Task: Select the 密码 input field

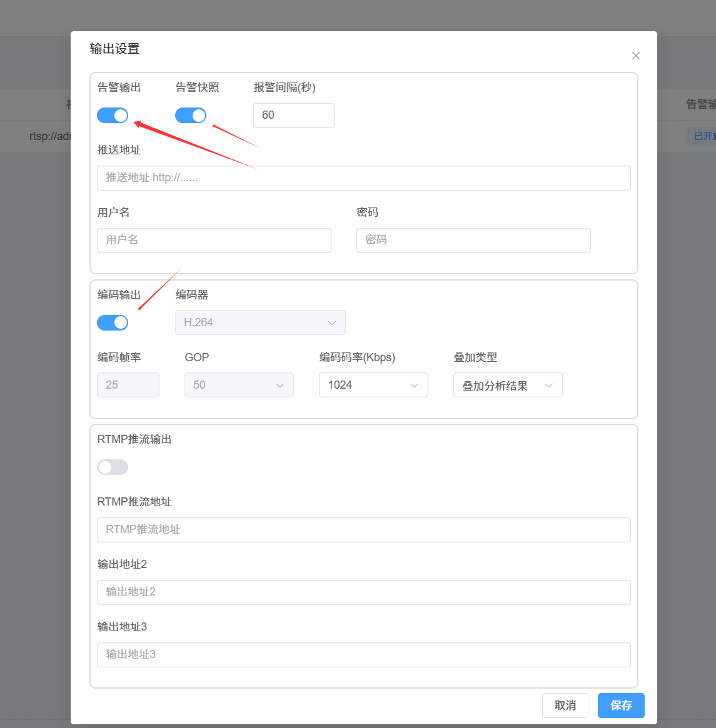Action: (x=473, y=241)
